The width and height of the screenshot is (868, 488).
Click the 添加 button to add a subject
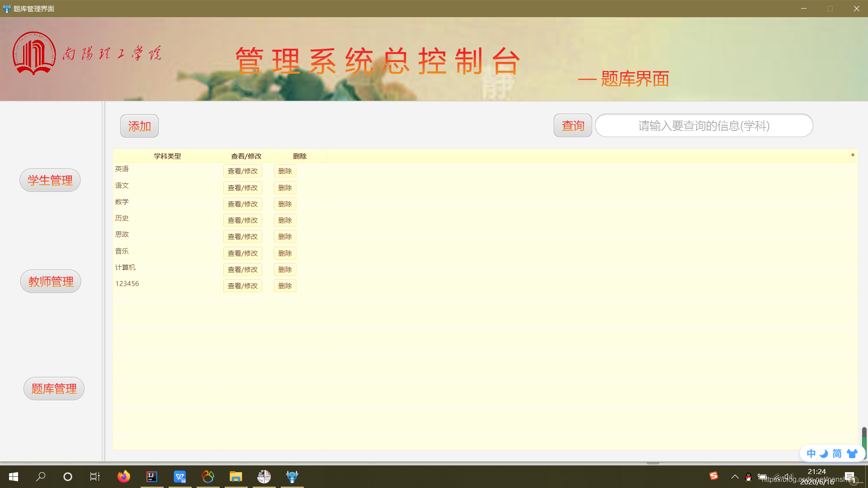[139, 126]
